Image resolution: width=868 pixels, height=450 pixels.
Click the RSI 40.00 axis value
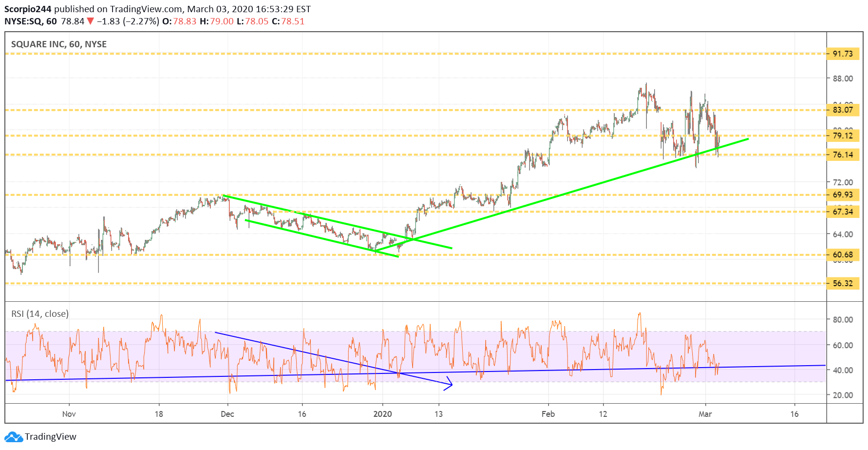[843, 370]
